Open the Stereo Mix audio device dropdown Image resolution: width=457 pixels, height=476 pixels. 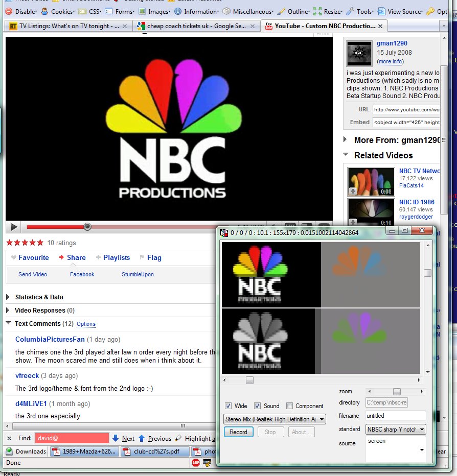pos(275,419)
